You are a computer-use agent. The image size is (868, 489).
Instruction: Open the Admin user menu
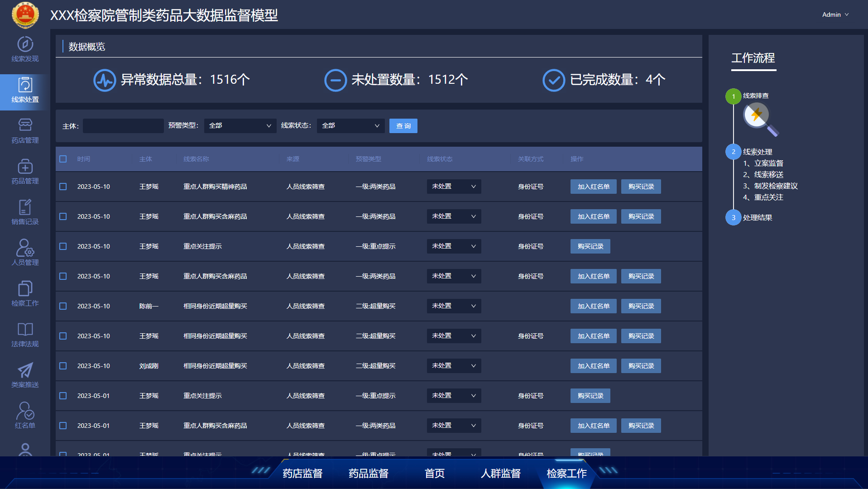pyautogui.click(x=835, y=14)
